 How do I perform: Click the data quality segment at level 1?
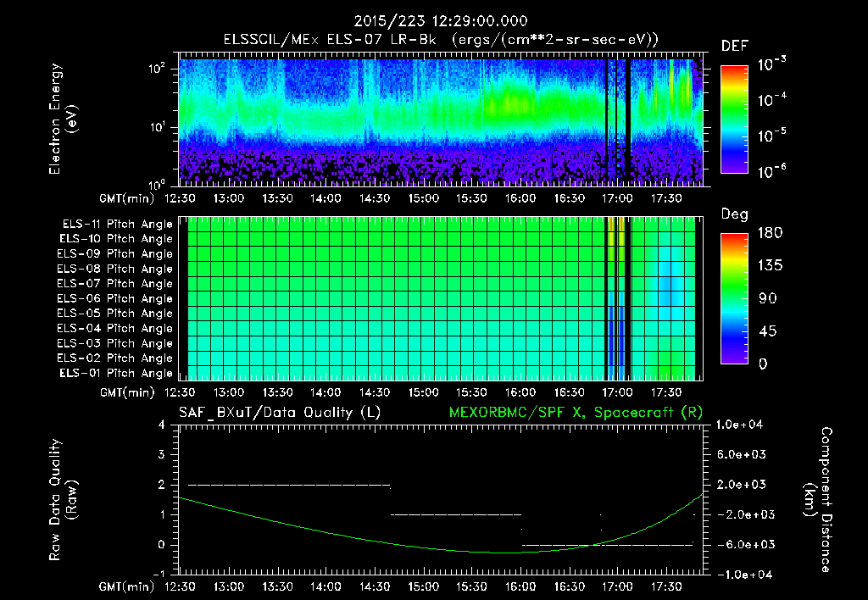click(x=456, y=514)
